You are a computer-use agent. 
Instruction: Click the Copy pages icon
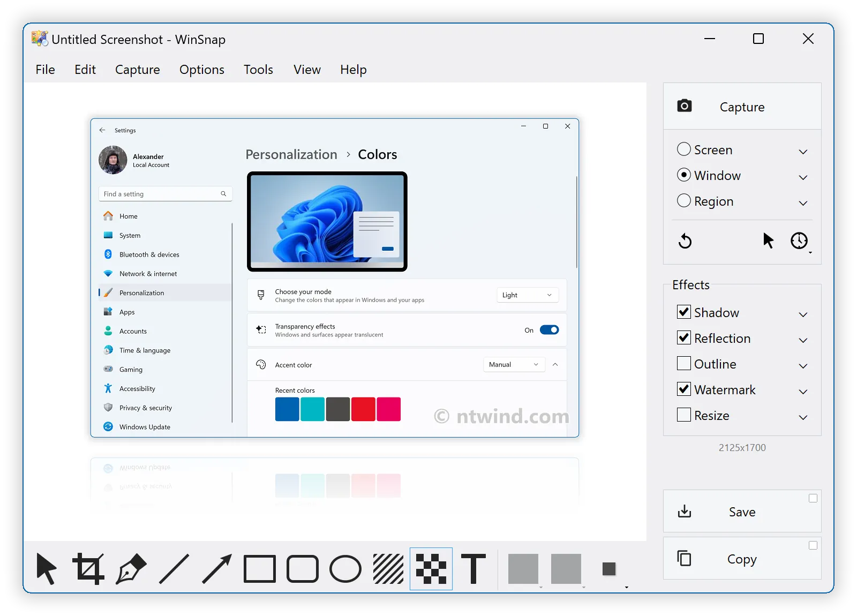click(684, 558)
